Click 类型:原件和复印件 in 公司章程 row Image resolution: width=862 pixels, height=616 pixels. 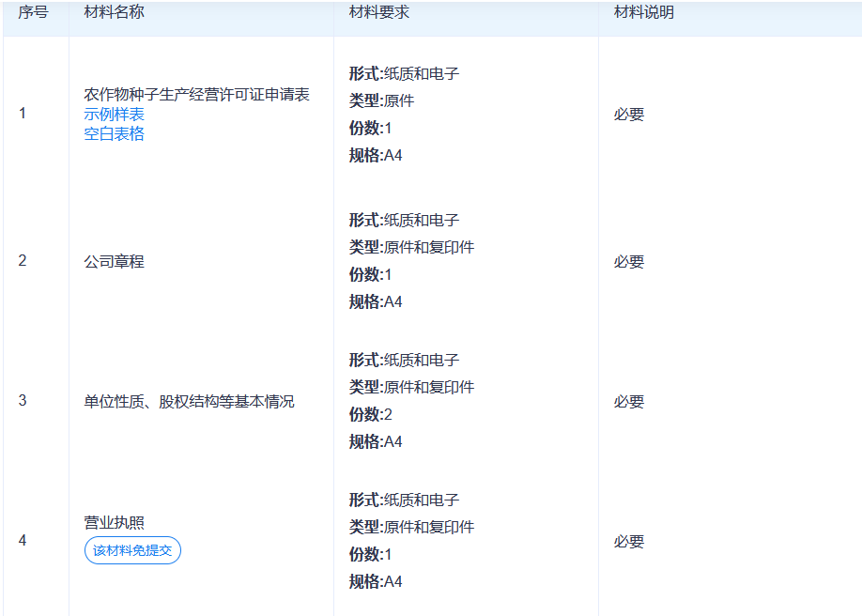point(411,247)
